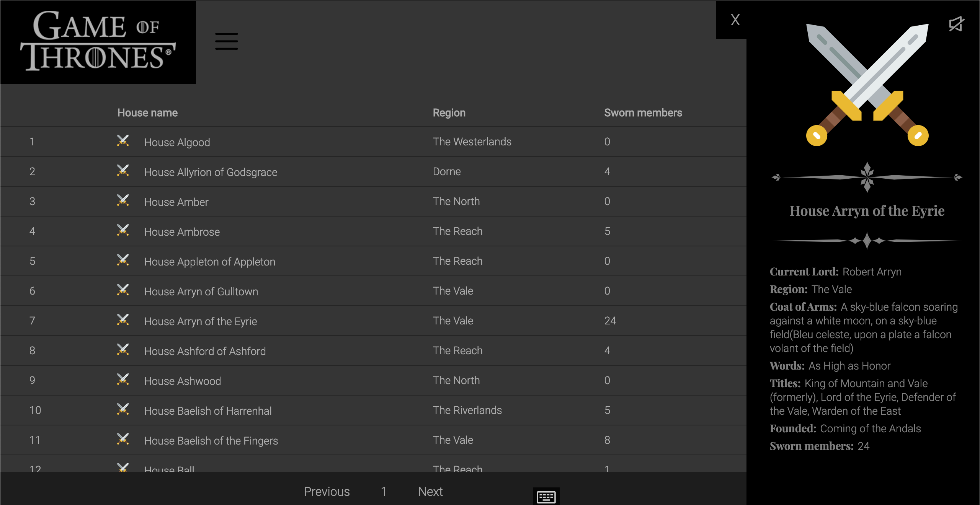This screenshot has width=980, height=505.
Task: Toggle the mute sound icon
Action: click(x=956, y=24)
